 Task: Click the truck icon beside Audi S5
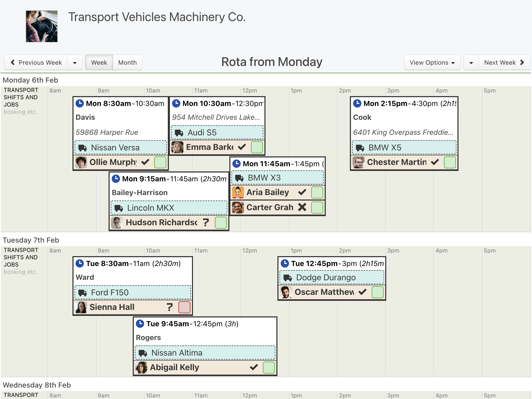click(x=179, y=133)
